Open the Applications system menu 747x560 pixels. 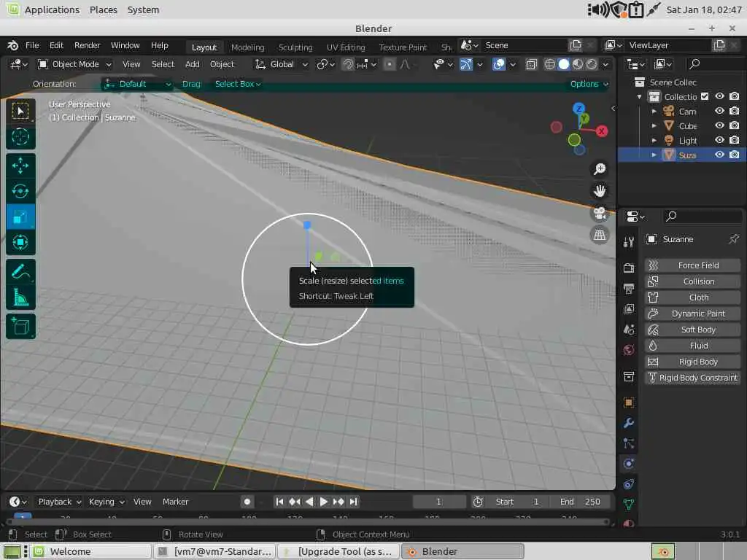pos(52,9)
